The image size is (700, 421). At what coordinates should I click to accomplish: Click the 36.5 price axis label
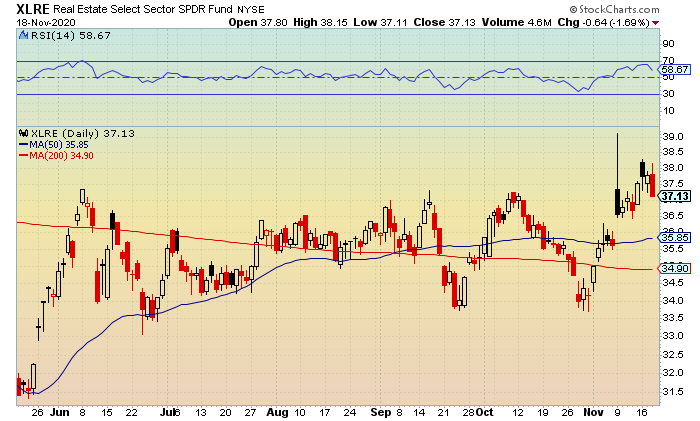pyautogui.click(x=672, y=216)
